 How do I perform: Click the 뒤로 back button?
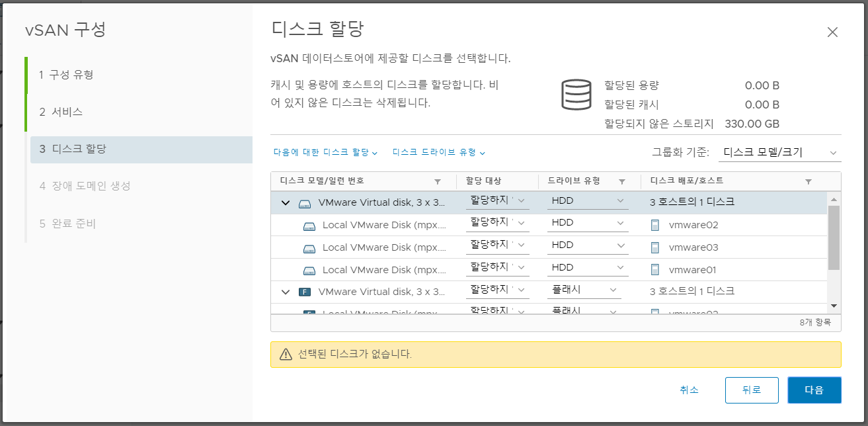click(x=752, y=390)
